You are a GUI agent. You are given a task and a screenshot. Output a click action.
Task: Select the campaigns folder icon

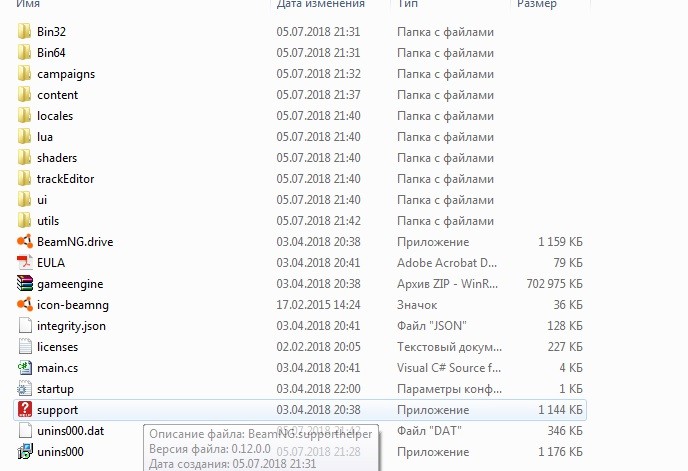point(25,74)
